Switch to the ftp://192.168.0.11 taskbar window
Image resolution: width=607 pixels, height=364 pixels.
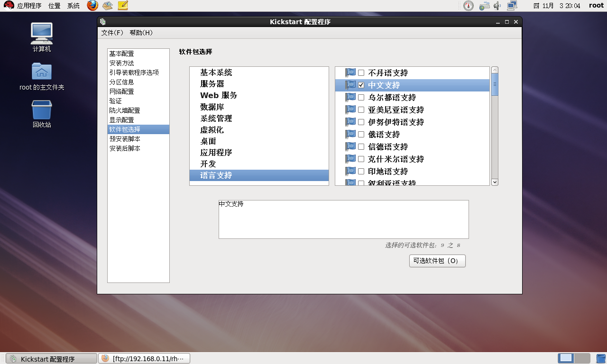click(x=144, y=359)
